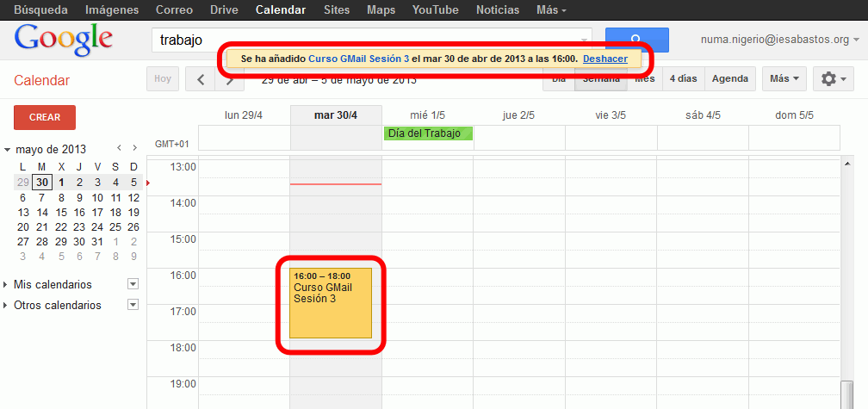Open Sites in top navigation bar

coord(337,10)
